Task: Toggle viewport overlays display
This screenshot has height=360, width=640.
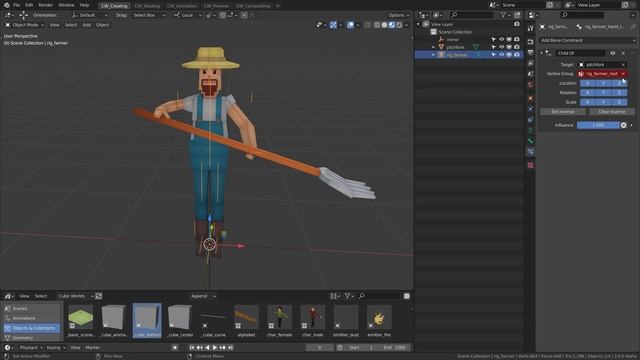Action: point(350,25)
